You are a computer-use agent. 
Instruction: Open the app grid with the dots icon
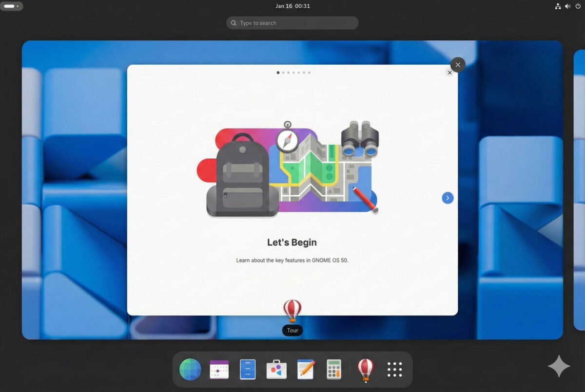point(394,370)
